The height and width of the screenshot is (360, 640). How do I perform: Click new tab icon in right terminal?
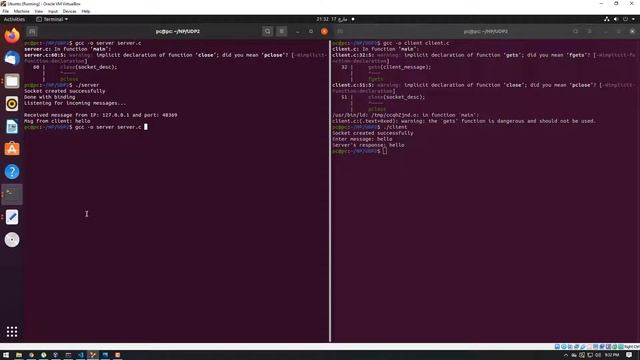point(340,31)
